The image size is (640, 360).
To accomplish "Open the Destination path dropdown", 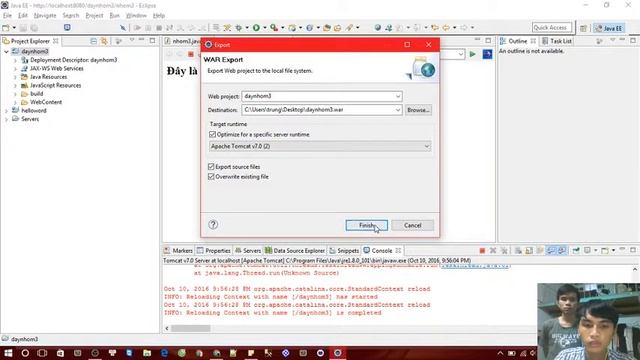I will coord(398,110).
